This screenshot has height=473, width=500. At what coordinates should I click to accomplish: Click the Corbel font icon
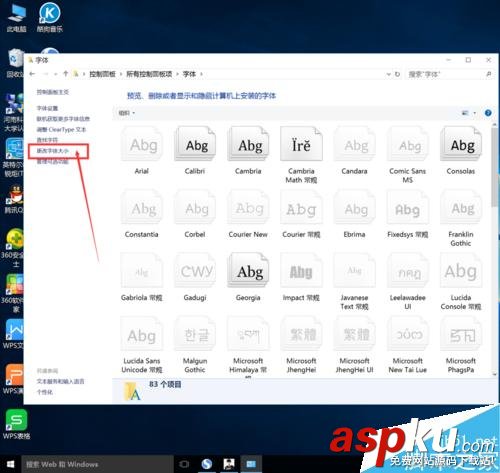point(195,207)
